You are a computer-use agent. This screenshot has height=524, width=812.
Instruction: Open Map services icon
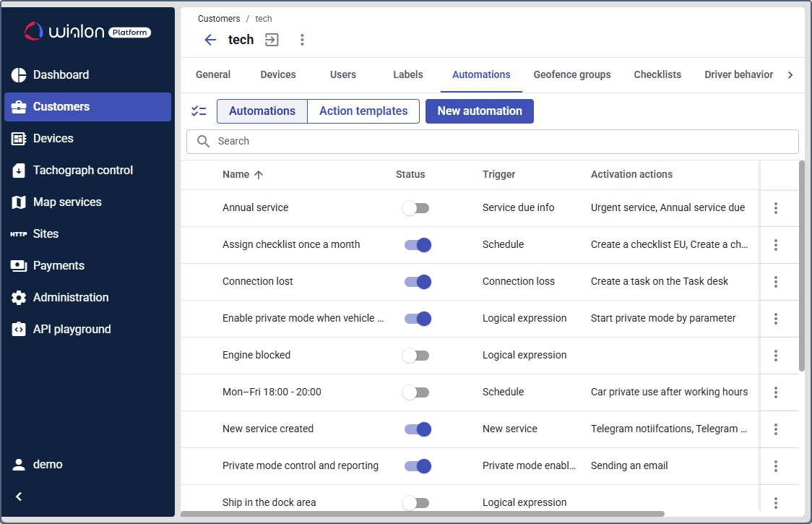pos(19,202)
